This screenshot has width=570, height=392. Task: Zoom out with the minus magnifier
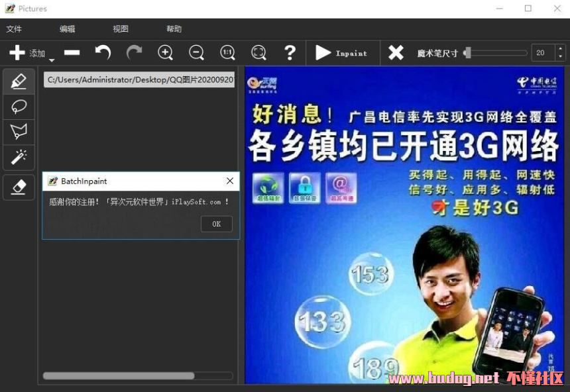197,53
